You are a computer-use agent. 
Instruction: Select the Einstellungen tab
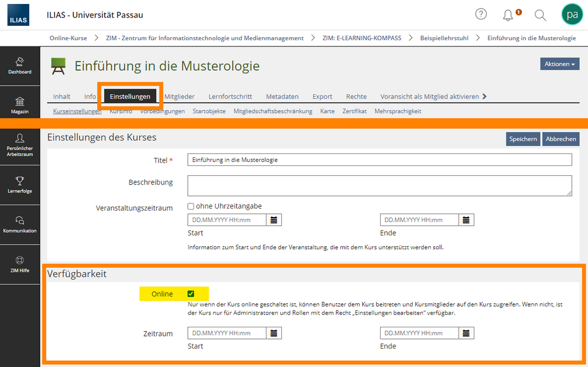(x=130, y=96)
